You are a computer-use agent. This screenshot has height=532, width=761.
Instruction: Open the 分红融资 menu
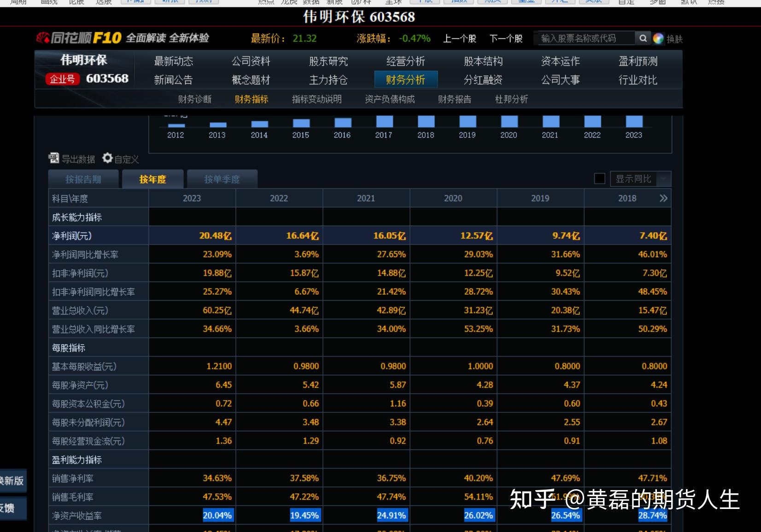[x=483, y=80]
